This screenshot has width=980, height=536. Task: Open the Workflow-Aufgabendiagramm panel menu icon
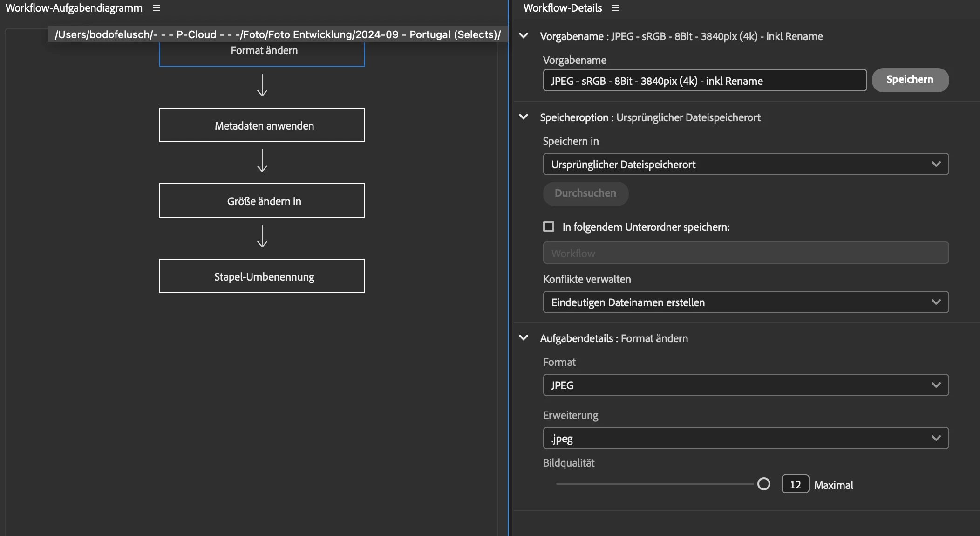157,8
